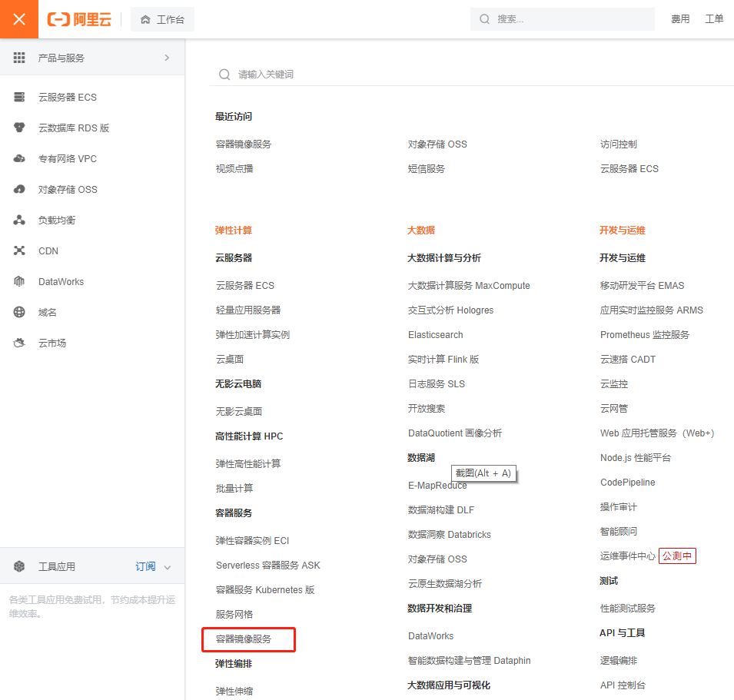Click the keyword search magnifier icon
The height and width of the screenshot is (700, 734).
pos(224,75)
